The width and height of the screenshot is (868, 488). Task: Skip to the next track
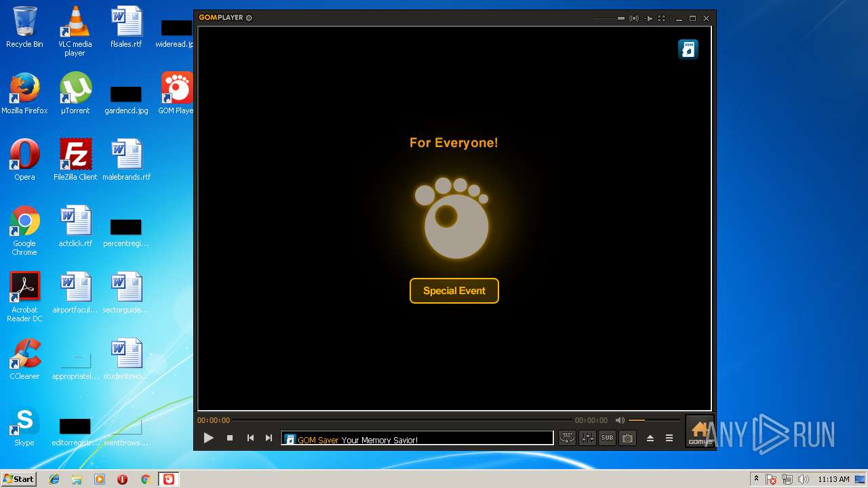(269, 438)
